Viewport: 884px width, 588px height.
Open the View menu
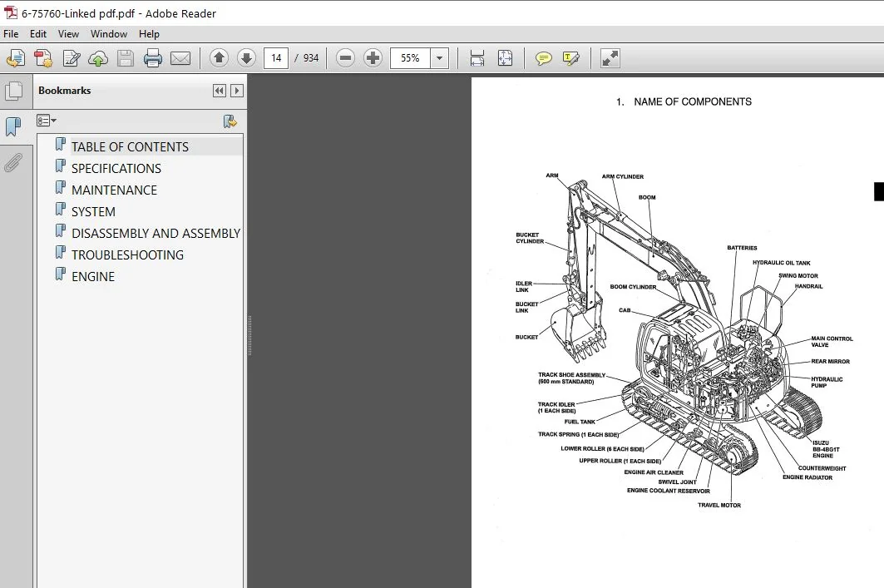pyautogui.click(x=68, y=34)
